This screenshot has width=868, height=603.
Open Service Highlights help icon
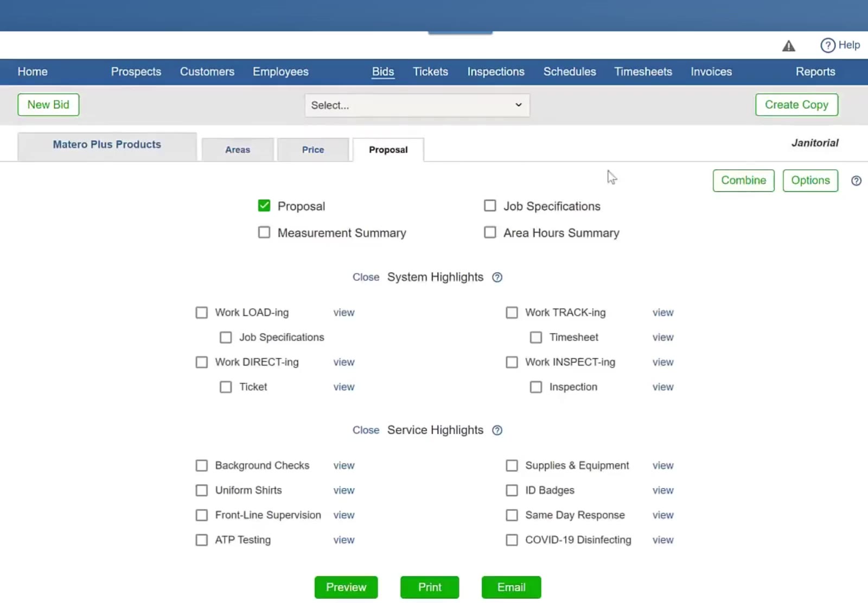click(497, 430)
